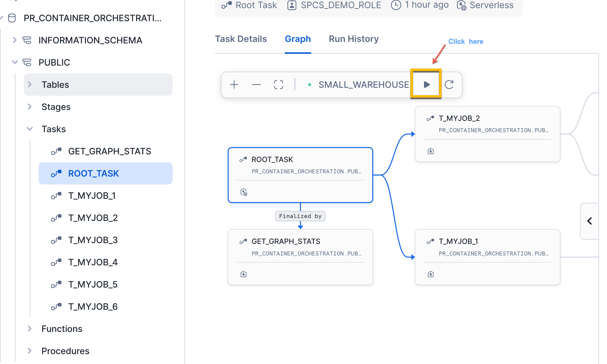Select the T_MYJOB_1 graph node
The image size is (607, 364).
(x=487, y=257)
